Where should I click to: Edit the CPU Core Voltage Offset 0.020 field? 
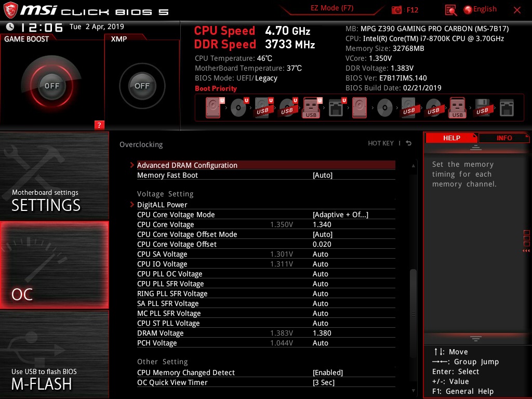tap(322, 244)
